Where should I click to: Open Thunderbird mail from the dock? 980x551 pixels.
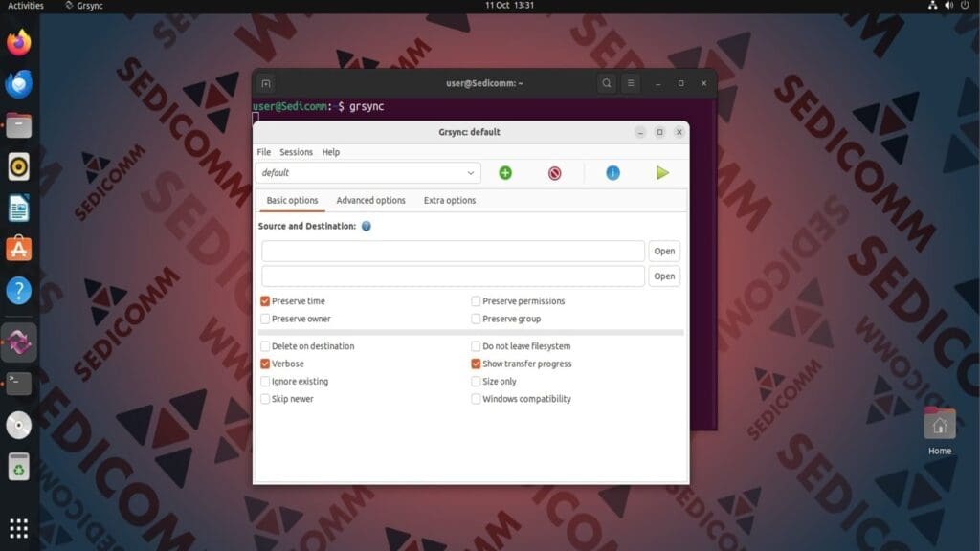coord(19,84)
